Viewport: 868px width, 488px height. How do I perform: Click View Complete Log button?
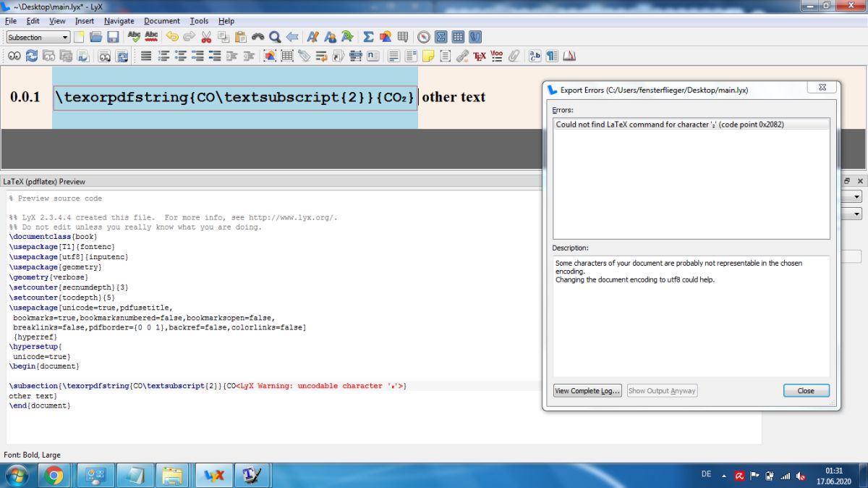tap(587, 391)
